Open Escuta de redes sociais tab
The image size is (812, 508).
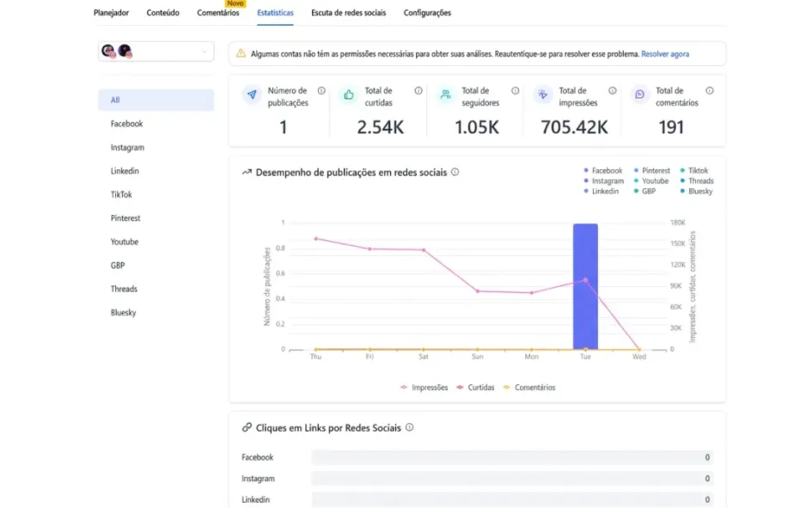coord(348,12)
